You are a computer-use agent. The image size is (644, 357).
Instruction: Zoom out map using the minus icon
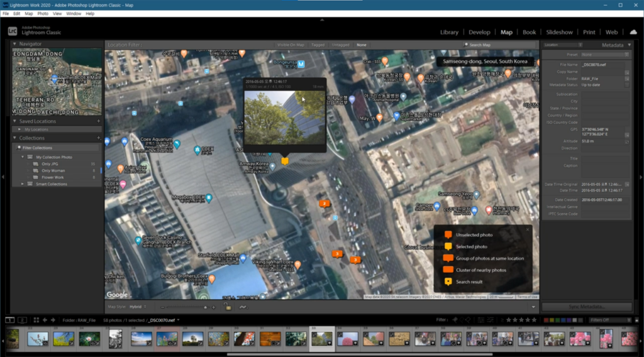pyautogui.click(x=163, y=307)
